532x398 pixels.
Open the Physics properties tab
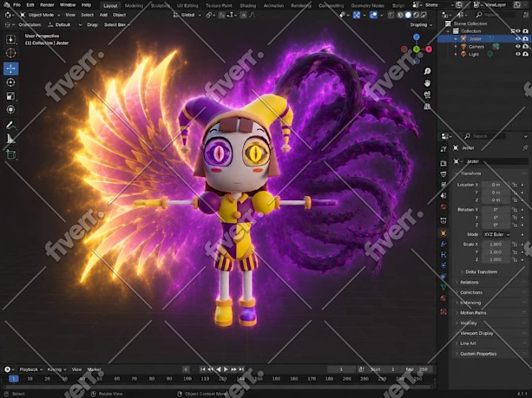point(443,265)
